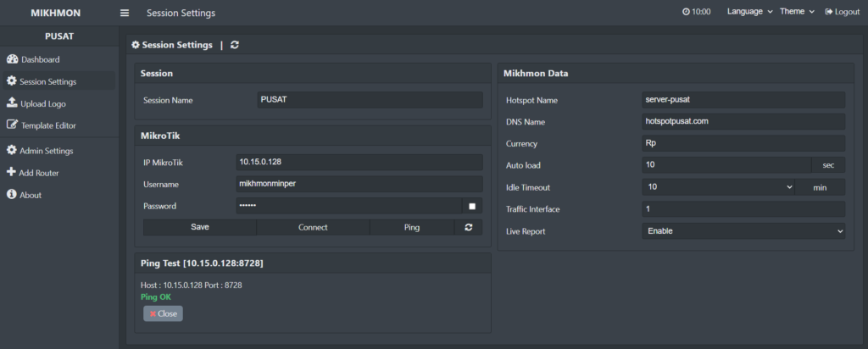Click the gear icon in the panel heading
The height and width of the screenshot is (349, 868).
(x=136, y=46)
